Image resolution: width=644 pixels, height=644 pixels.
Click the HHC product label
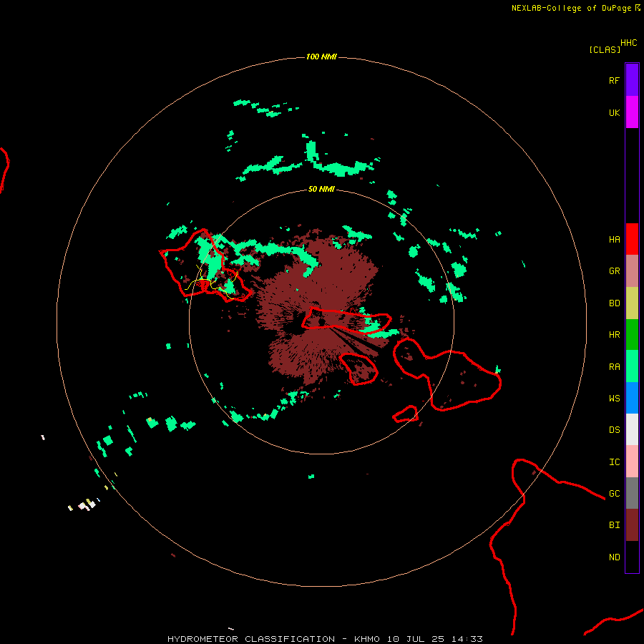pyautogui.click(x=628, y=43)
